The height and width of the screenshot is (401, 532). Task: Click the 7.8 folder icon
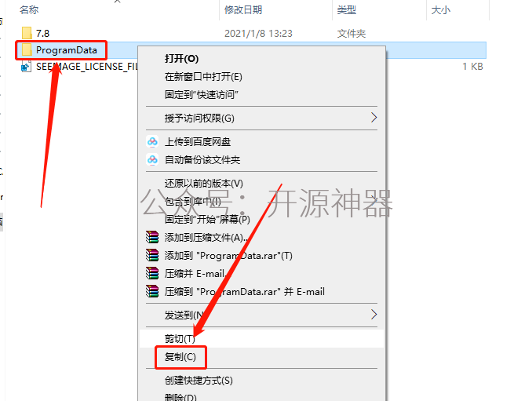27,33
